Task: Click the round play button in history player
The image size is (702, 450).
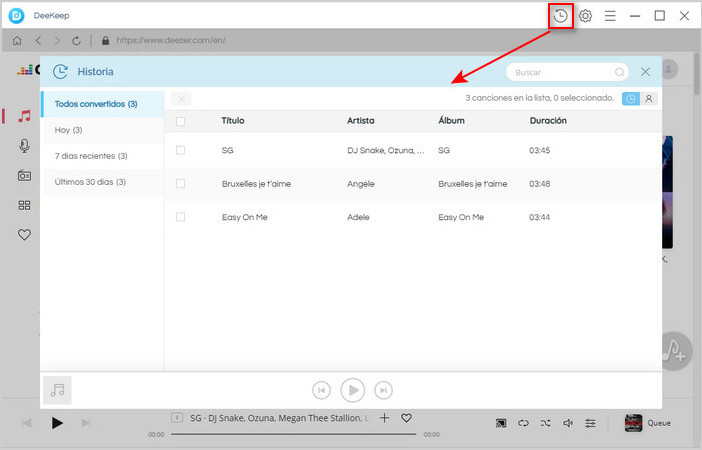Action: click(352, 390)
